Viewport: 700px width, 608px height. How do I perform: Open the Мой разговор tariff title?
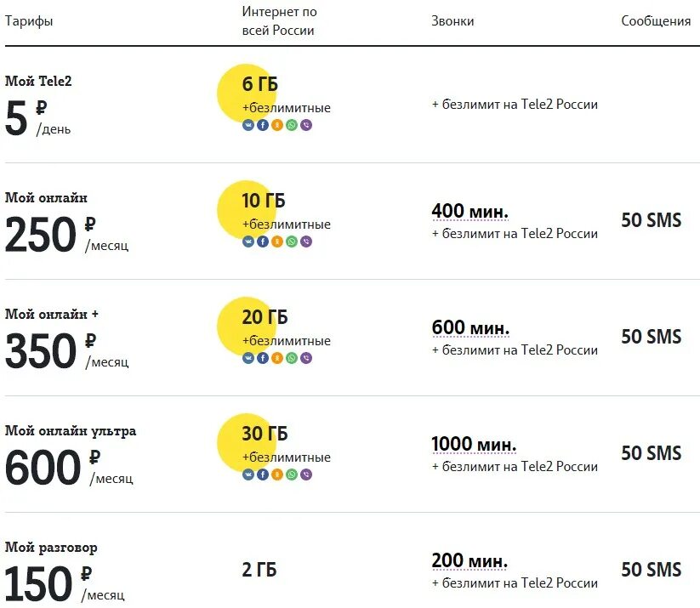(x=51, y=548)
